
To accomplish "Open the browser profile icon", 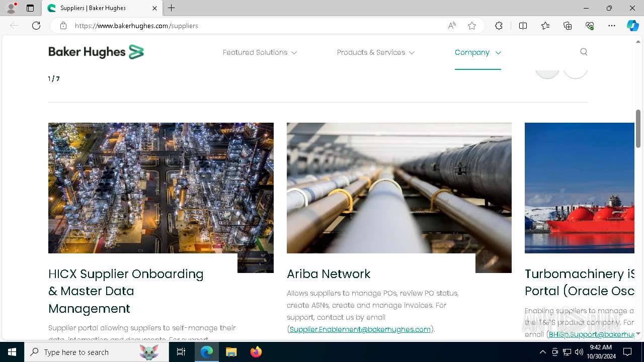I will [11, 8].
